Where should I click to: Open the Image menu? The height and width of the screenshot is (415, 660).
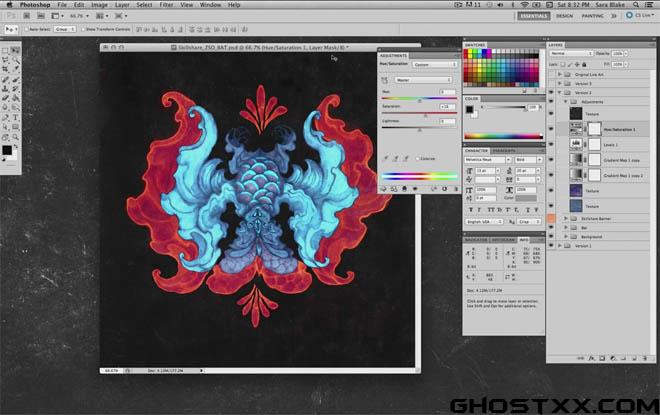coord(99,5)
